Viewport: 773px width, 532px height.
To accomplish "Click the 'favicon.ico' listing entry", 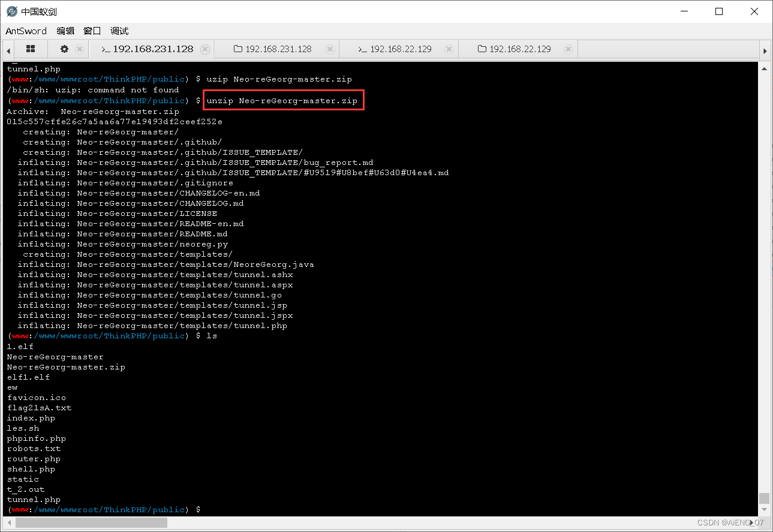I will [37, 398].
